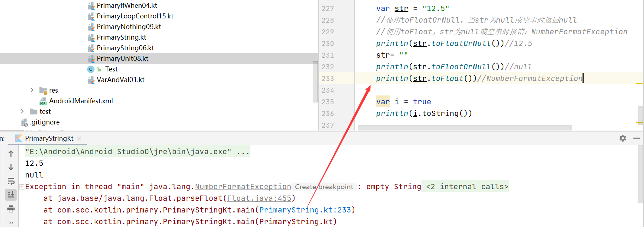Image resolution: width=644 pixels, height=227 pixels.
Task: Click the java.exe command line in console
Action: (137, 152)
